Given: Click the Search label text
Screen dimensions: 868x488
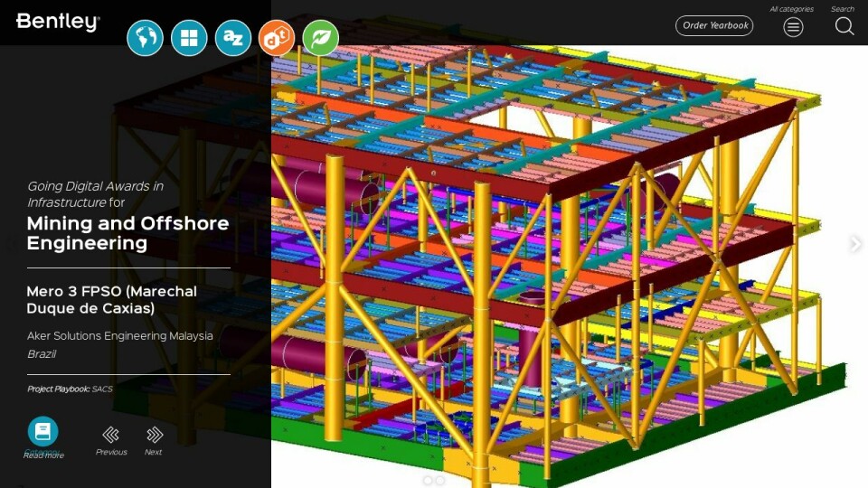Looking at the screenshot, I should point(843,9).
